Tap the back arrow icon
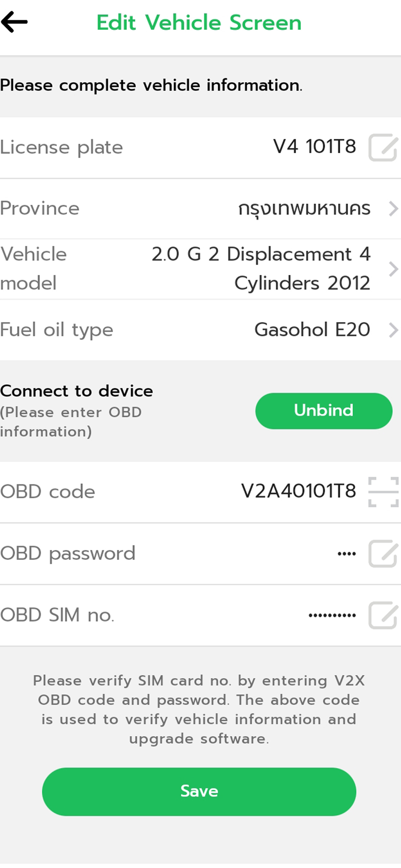Viewport: 401px width, 868px height. [x=14, y=22]
